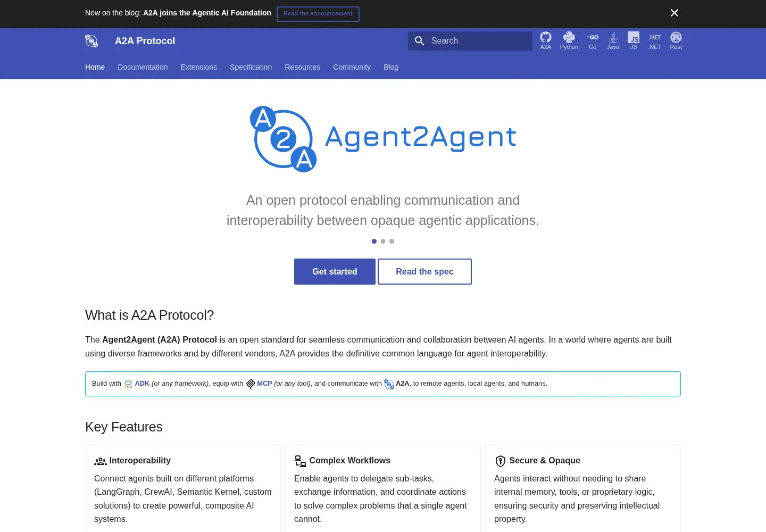Click Read the announcement button
The image size is (766, 532).
[318, 14]
